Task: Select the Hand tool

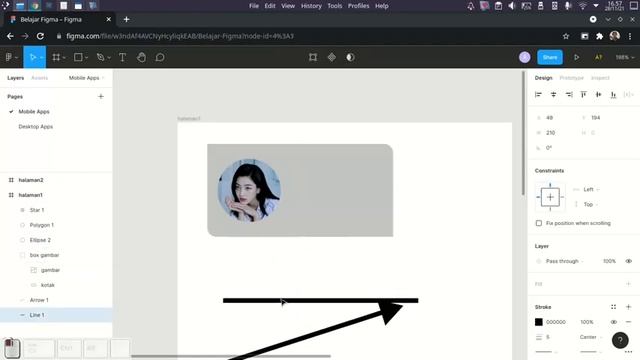Action: pos(141,57)
